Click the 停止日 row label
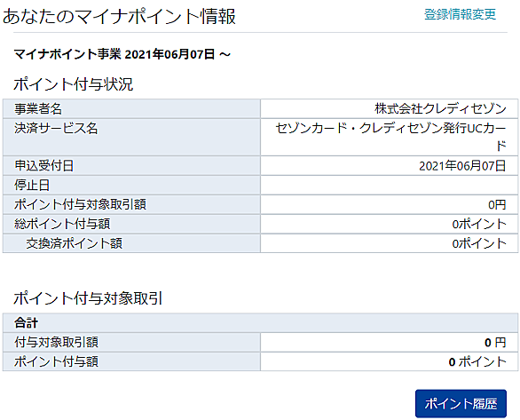Screen dimensions: 520x420 coord(32,185)
